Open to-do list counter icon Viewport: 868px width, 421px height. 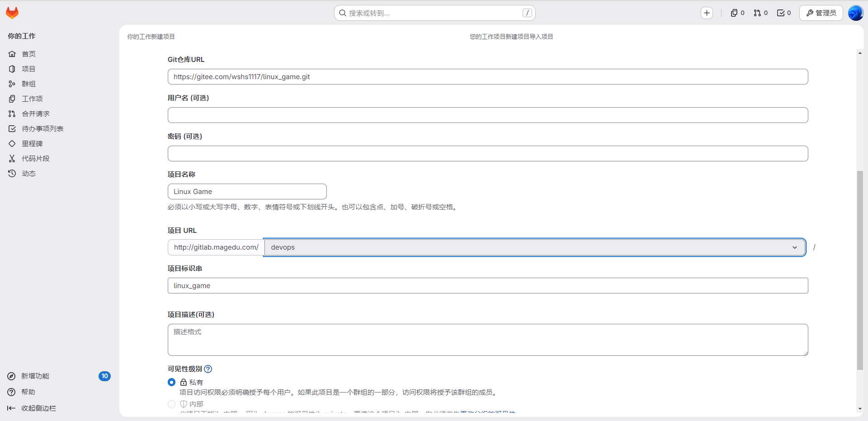pyautogui.click(x=784, y=13)
